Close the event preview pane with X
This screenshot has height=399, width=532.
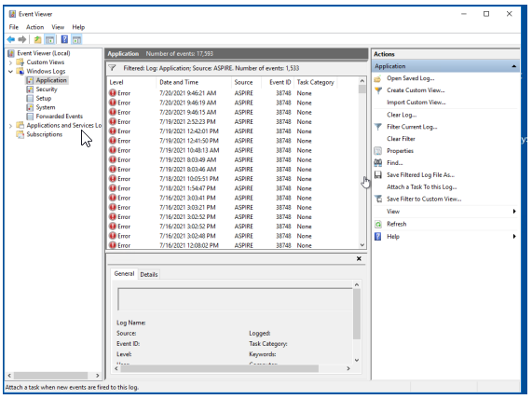click(359, 259)
